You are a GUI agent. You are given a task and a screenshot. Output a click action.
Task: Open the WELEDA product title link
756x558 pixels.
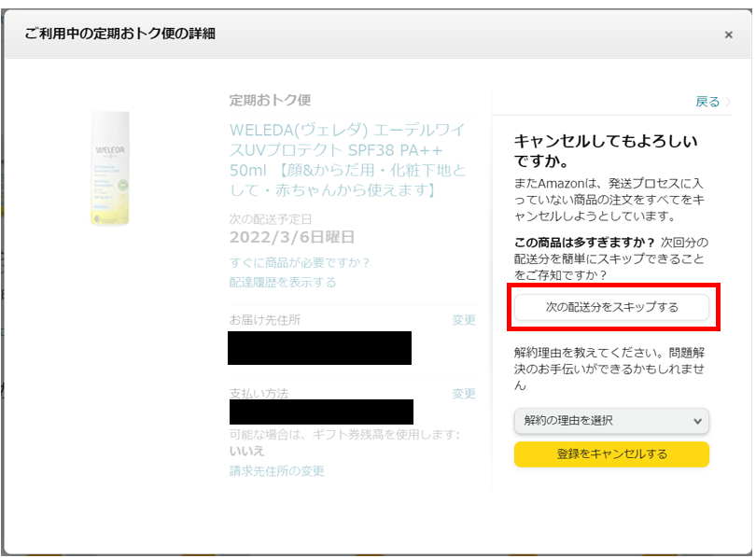347,160
